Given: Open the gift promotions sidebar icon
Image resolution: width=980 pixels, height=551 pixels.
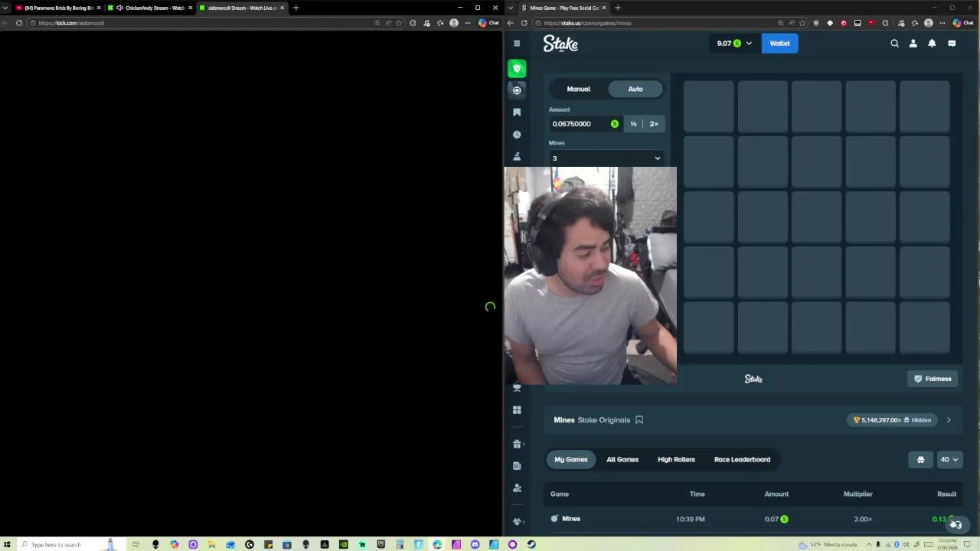Looking at the screenshot, I should [x=517, y=444].
